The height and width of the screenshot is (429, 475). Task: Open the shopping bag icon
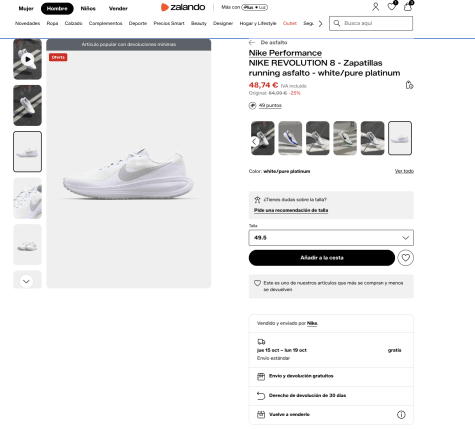[x=408, y=6]
